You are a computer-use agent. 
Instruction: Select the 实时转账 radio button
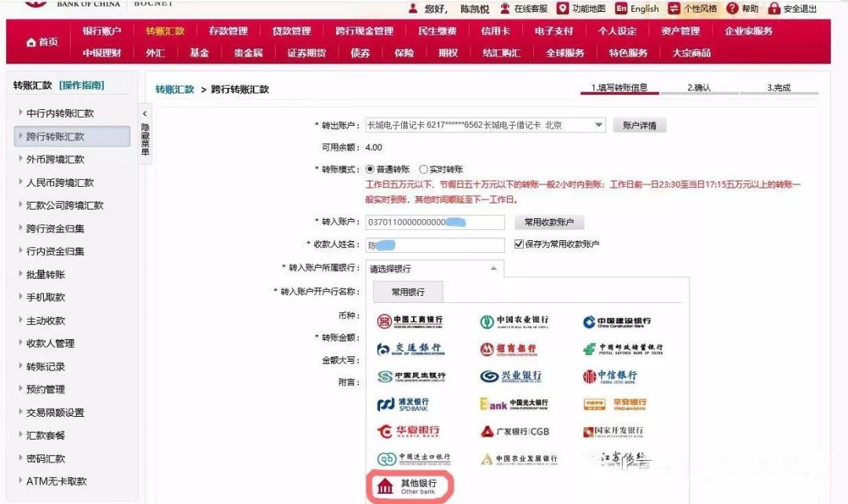pos(423,170)
